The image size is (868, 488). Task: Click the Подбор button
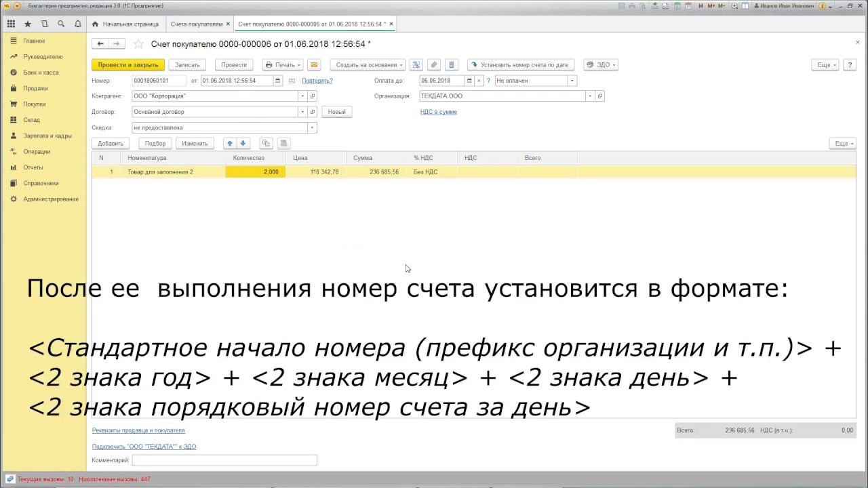coord(155,144)
